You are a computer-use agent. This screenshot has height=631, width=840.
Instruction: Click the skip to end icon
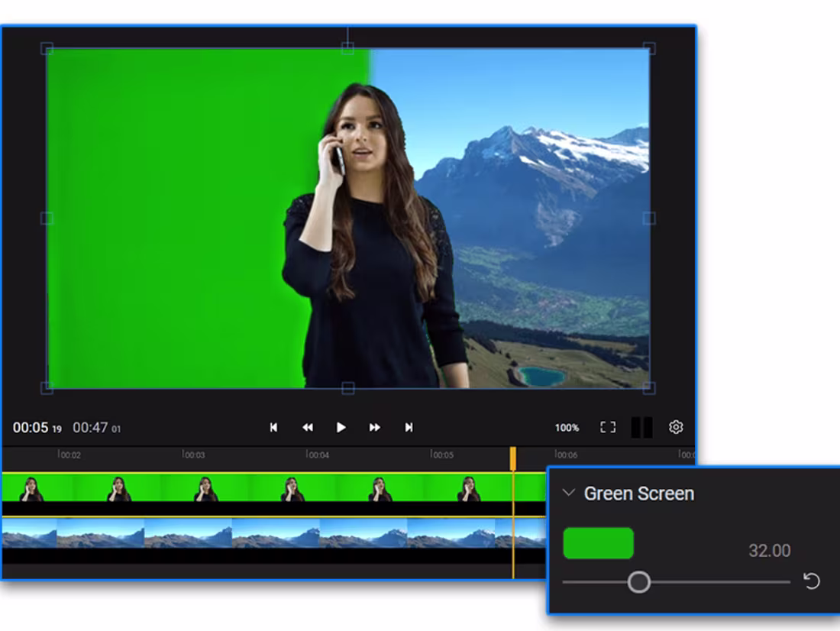(408, 428)
